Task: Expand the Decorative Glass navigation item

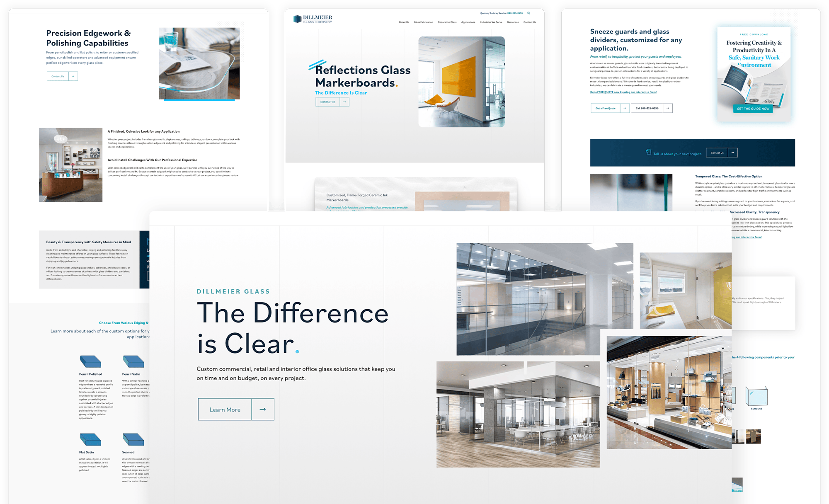Action: click(446, 22)
